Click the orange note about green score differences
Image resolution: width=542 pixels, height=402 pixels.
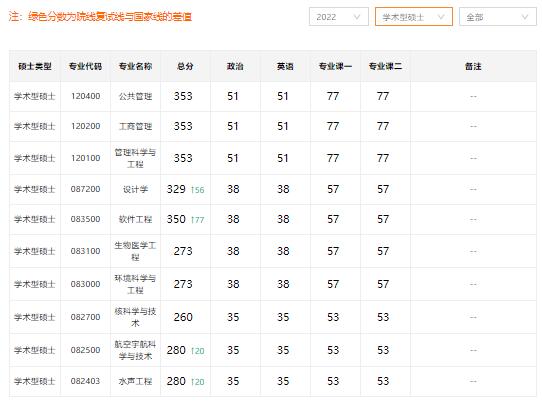tap(100, 17)
